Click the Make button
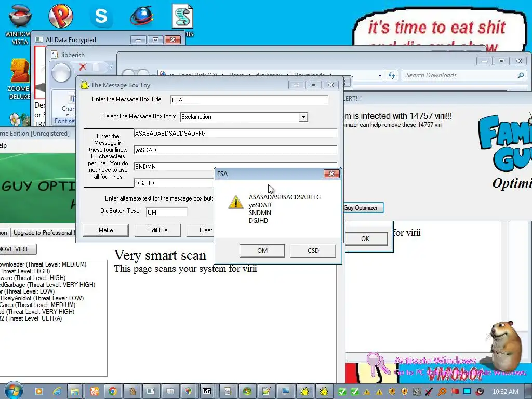The image size is (532, 399). (x=105, y=230)
